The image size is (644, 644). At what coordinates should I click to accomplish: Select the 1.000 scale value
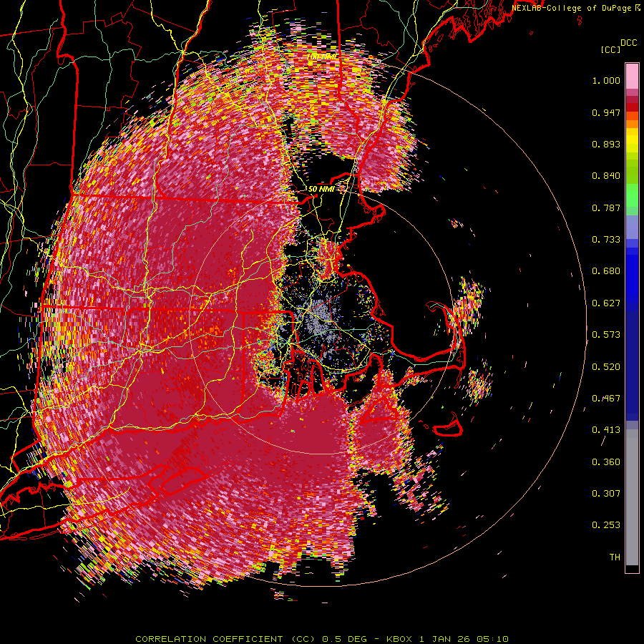click(x=606, y=80)
